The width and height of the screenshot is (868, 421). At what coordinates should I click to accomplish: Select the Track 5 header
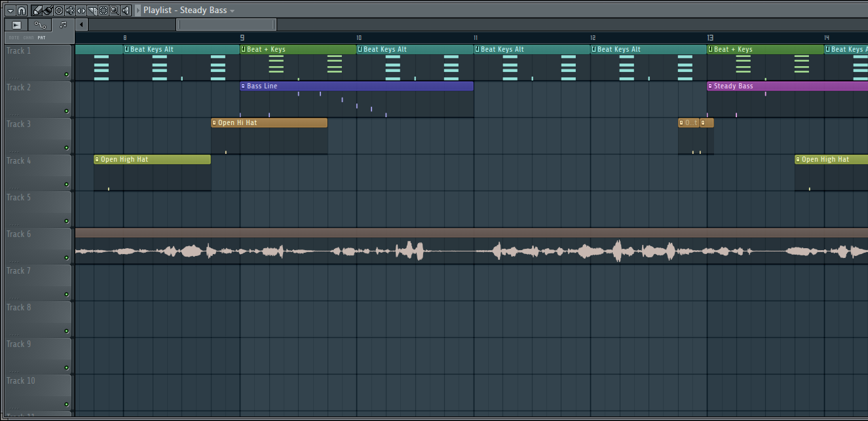click(38, 210)
